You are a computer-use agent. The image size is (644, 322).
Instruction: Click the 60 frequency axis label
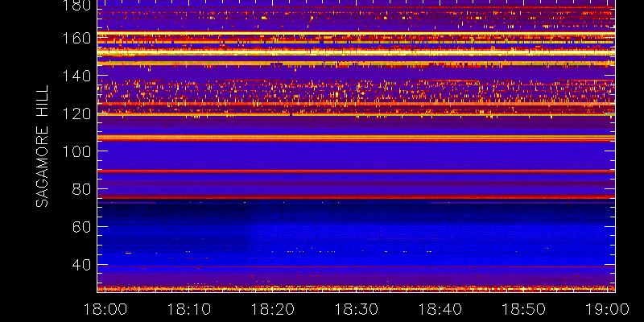81,227
